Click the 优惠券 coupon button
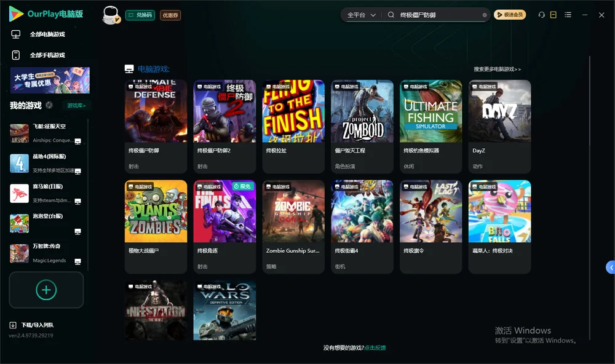Viewport: 615px width, 364px height. [170, 15]
